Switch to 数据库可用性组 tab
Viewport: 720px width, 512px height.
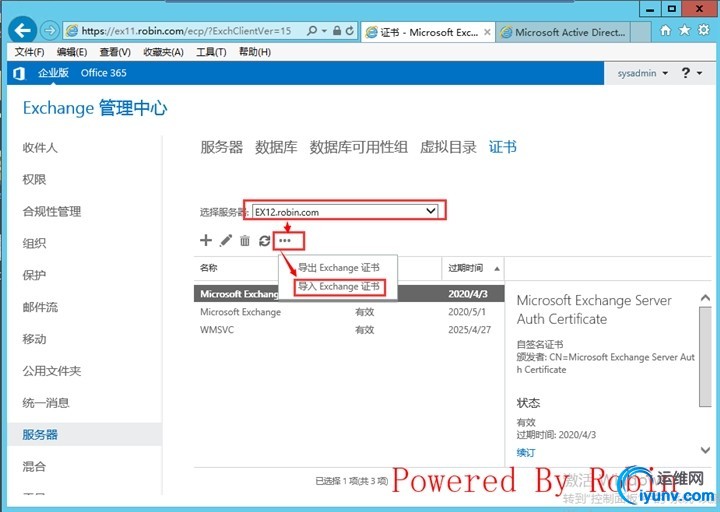tap(358, 147)
